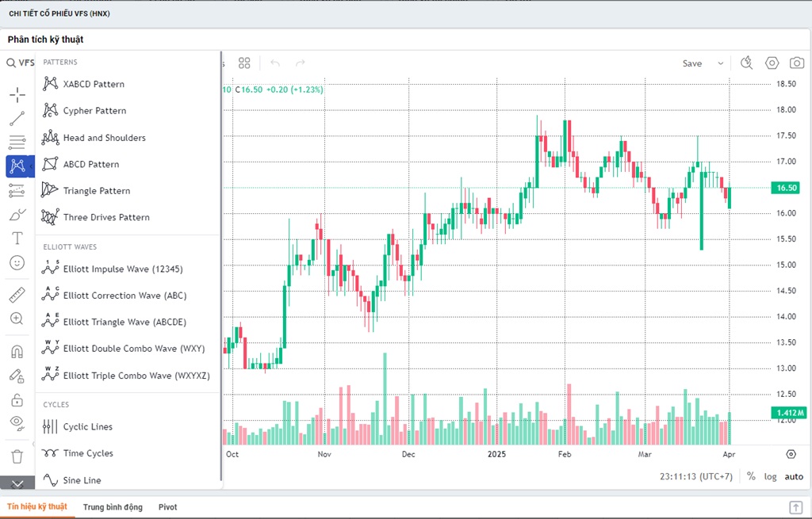The height and width of the screenshot is (519, 812).
Task: Toggle percent scale mode
Action: tap(751, 476)
